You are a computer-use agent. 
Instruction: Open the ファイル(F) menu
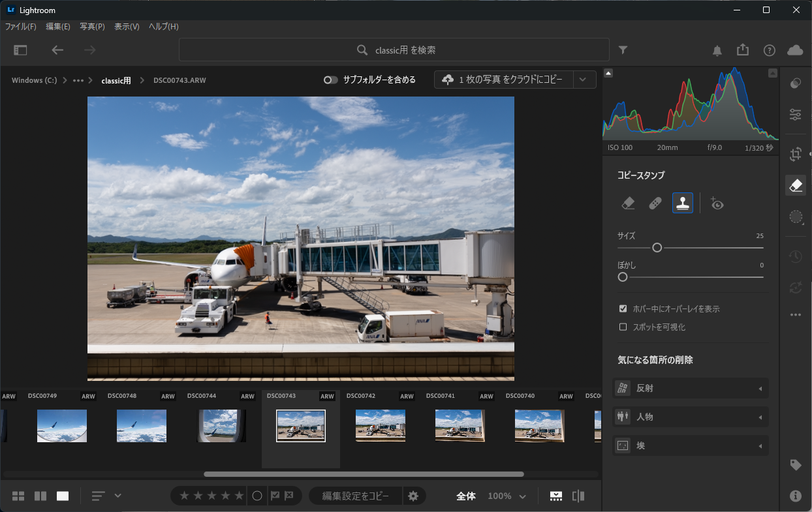21,27
